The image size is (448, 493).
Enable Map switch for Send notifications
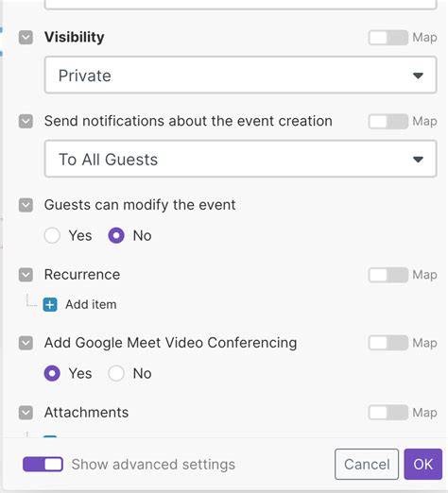(388, 121)
